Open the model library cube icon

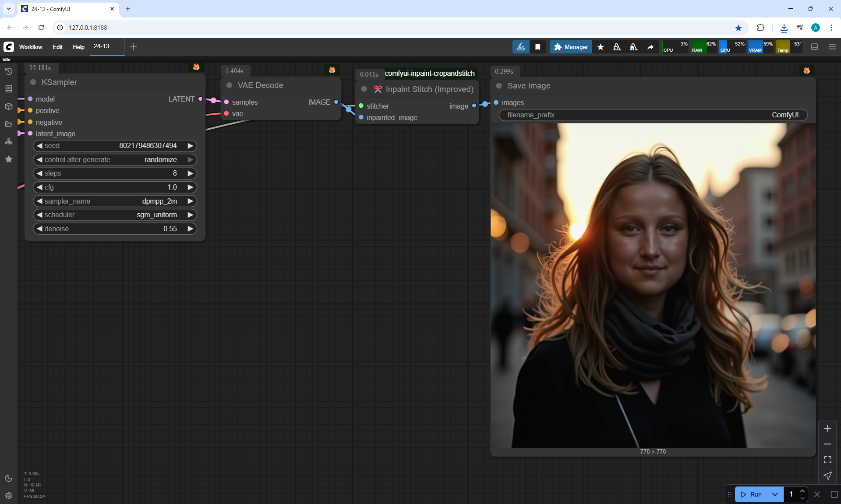click(9, 106)
